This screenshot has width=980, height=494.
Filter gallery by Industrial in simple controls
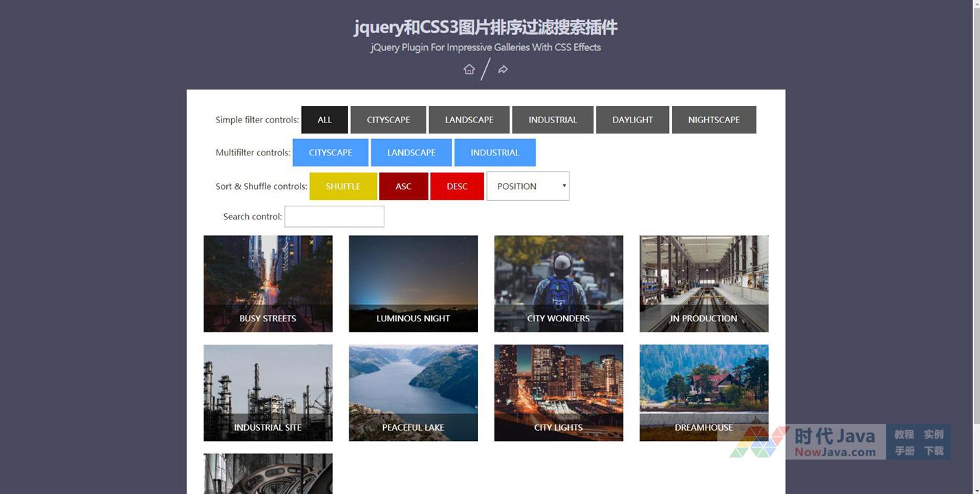[552, 120]
